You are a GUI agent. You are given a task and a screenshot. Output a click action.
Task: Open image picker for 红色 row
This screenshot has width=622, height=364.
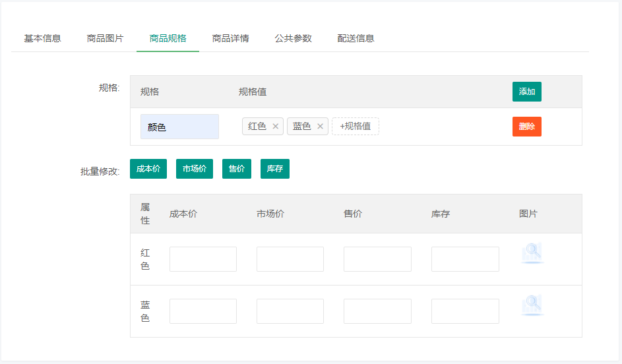pyautogui.click(x=532, y=253)
